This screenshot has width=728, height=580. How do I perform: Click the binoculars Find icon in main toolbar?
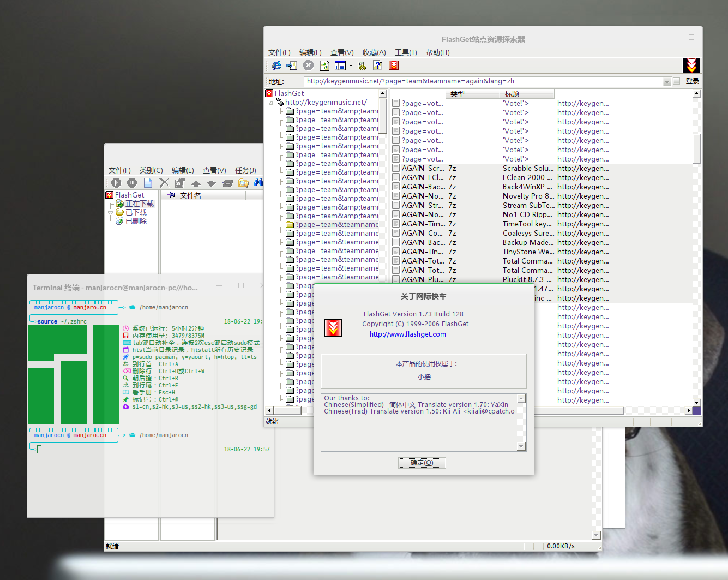(x=258, y=182)
